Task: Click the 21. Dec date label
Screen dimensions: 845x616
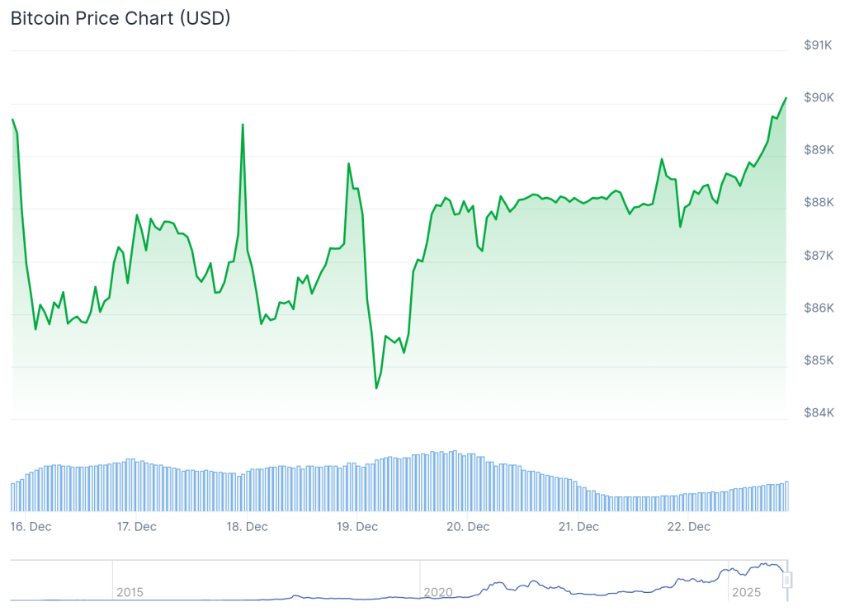Action: (578, 527)
